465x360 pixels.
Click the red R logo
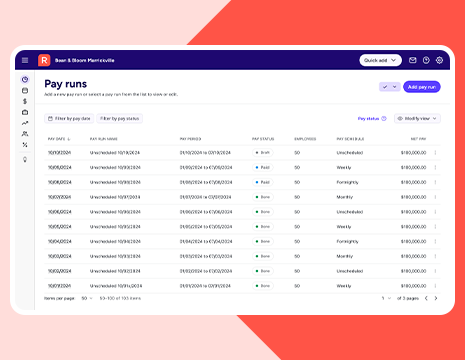(44, 60)
